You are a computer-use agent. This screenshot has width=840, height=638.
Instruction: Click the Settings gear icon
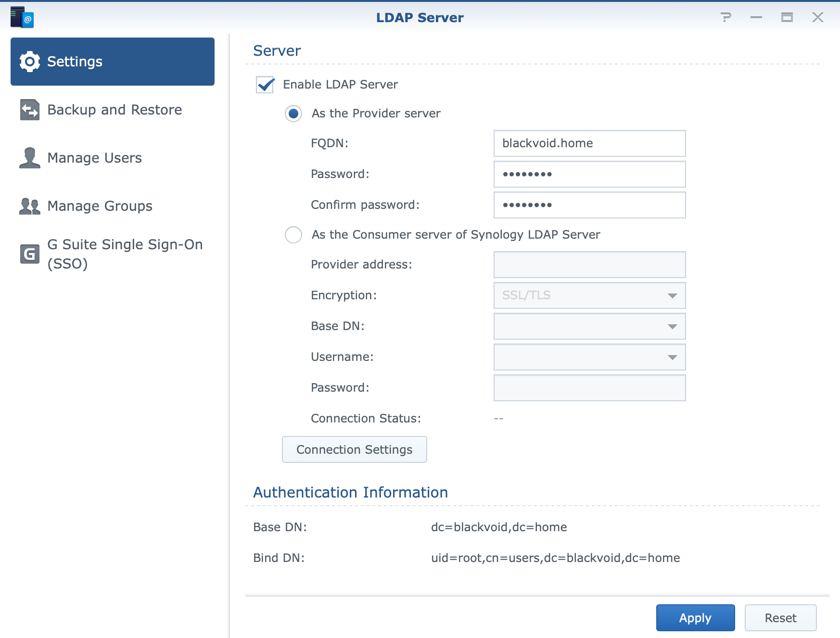click(x=30, y=62)
